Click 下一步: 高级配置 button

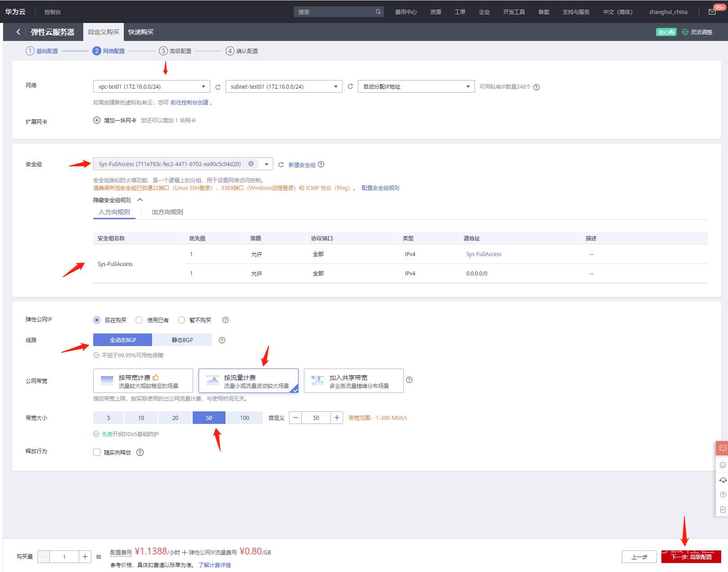tap(691, 557)
